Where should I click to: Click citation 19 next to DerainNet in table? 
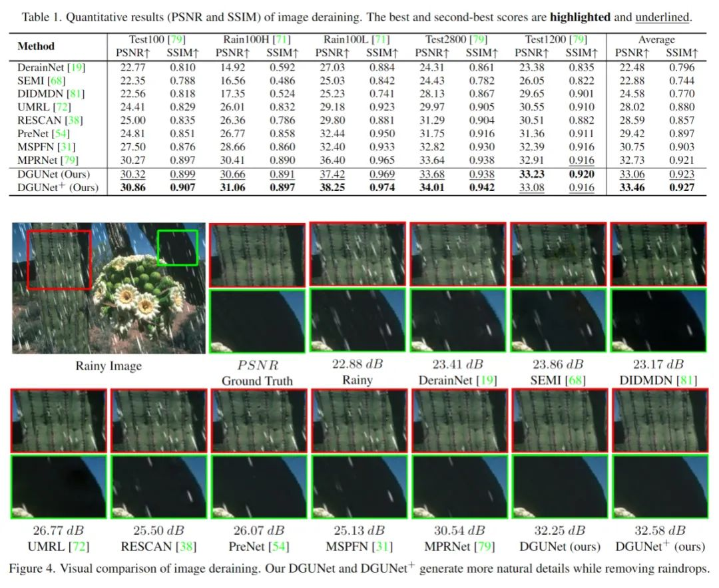coord(76,67)
